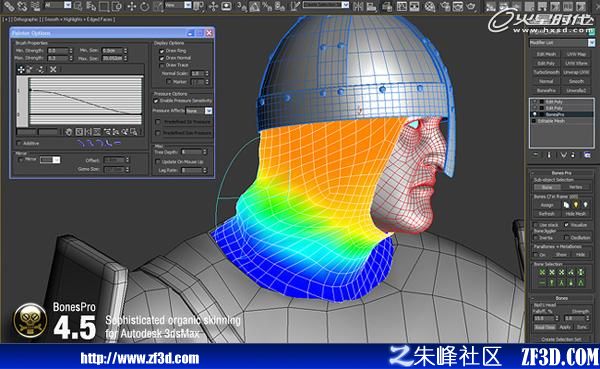Toggle the Draw Ring checkbox

pyautogui.click(x=161, y=51)
